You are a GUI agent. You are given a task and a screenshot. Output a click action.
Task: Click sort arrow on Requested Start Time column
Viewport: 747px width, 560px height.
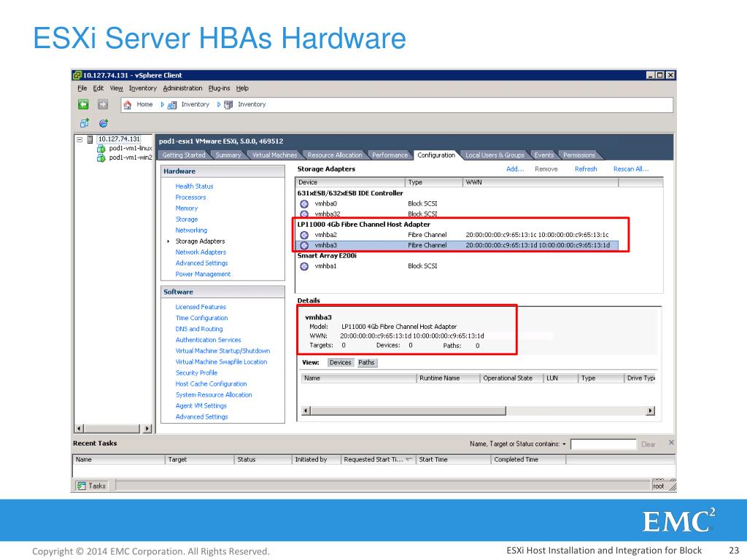(x=409, y=459)
